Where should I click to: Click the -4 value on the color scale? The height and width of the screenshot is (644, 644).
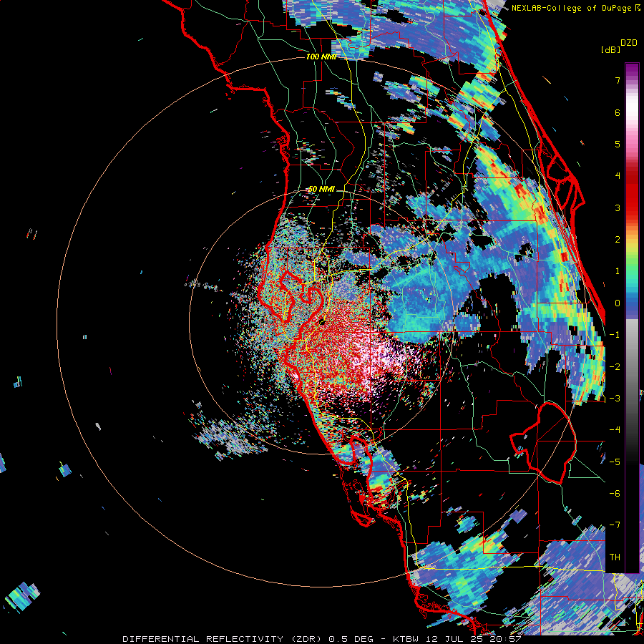point(615,430)
